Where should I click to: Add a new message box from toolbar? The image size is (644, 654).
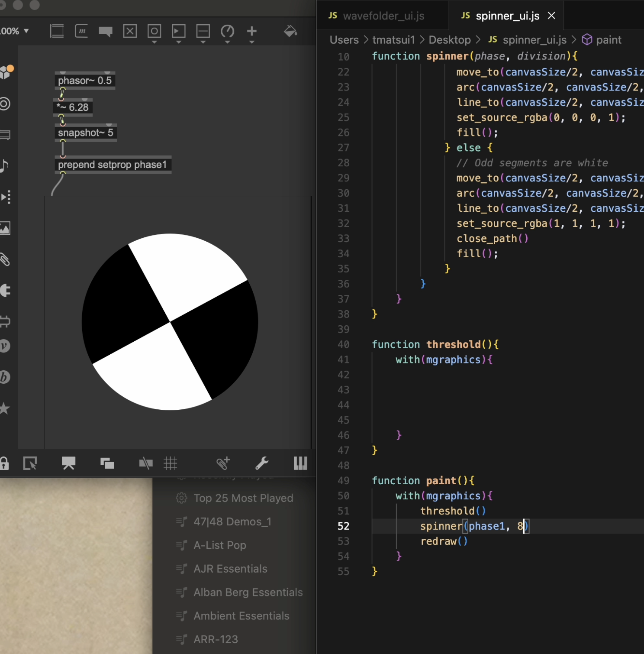click(x=81, y=31)
